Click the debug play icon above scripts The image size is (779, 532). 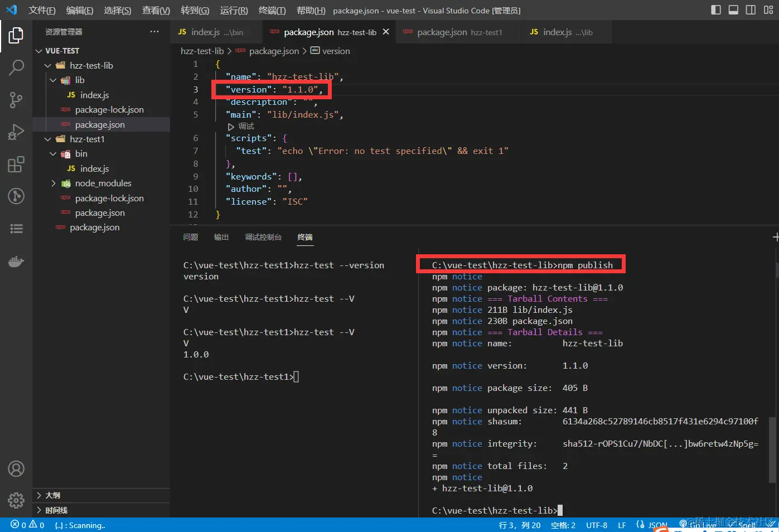[230, 127]
